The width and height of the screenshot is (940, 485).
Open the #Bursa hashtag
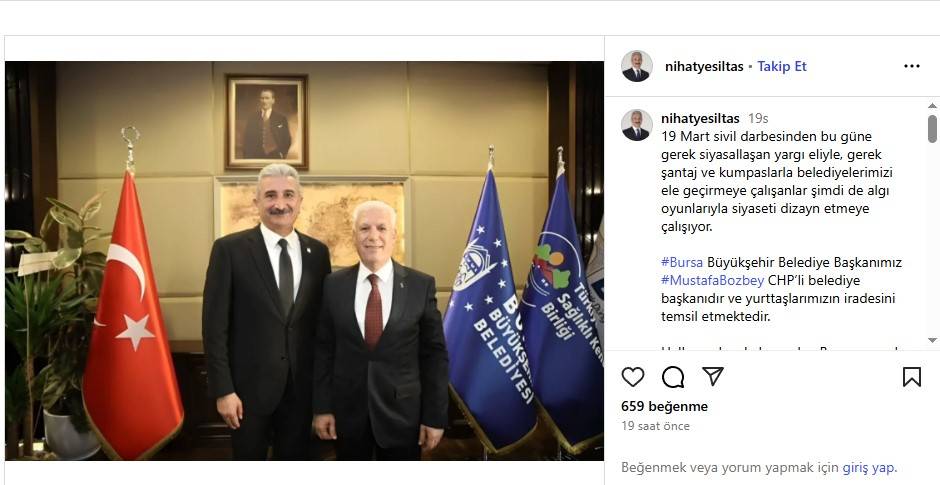[x=682, y=263]
